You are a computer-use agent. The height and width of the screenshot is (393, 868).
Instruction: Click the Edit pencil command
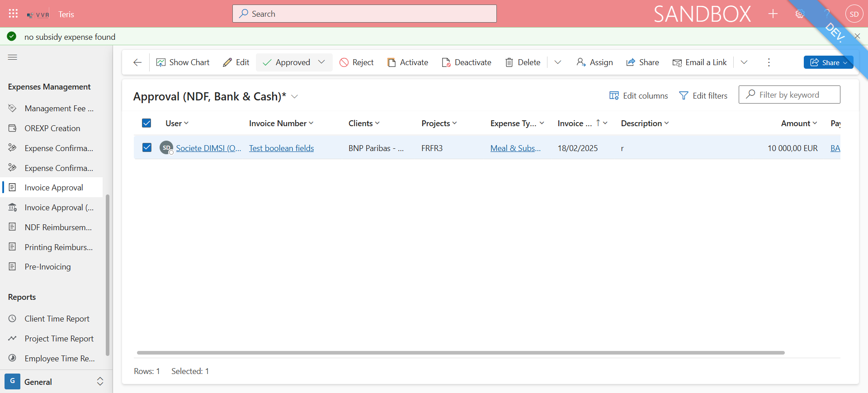point(236,62)
